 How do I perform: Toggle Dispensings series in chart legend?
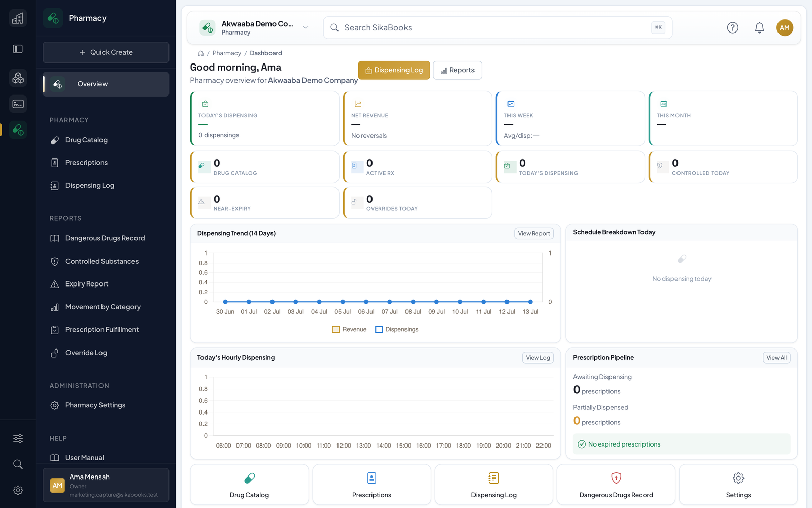(397, 329)
